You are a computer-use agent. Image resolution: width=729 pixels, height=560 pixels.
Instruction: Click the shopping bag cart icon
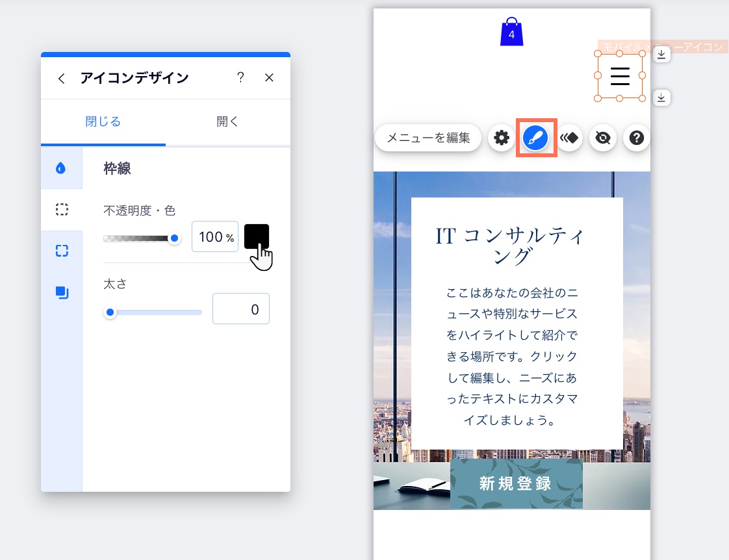click(x=511, y=32)
